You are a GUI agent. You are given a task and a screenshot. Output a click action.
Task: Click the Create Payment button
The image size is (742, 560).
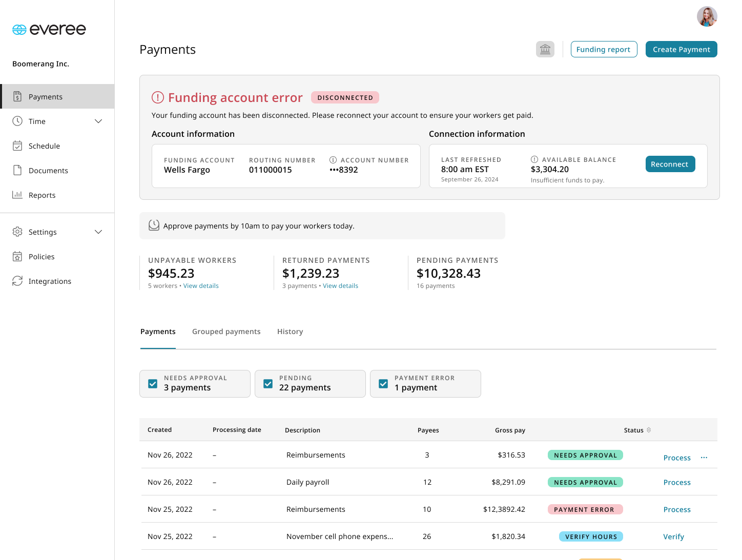682,49
